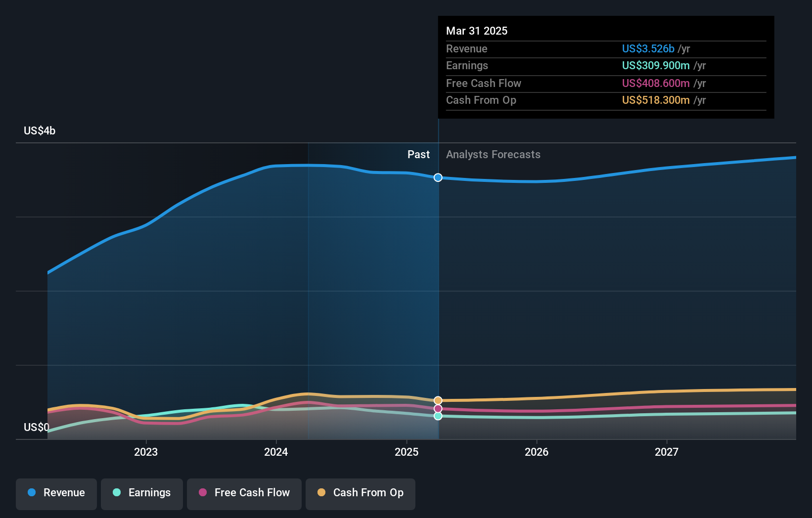Click the Cash From Op label in tooltip
The width and height of the screenshot is (812, 518).
(481, 100)
